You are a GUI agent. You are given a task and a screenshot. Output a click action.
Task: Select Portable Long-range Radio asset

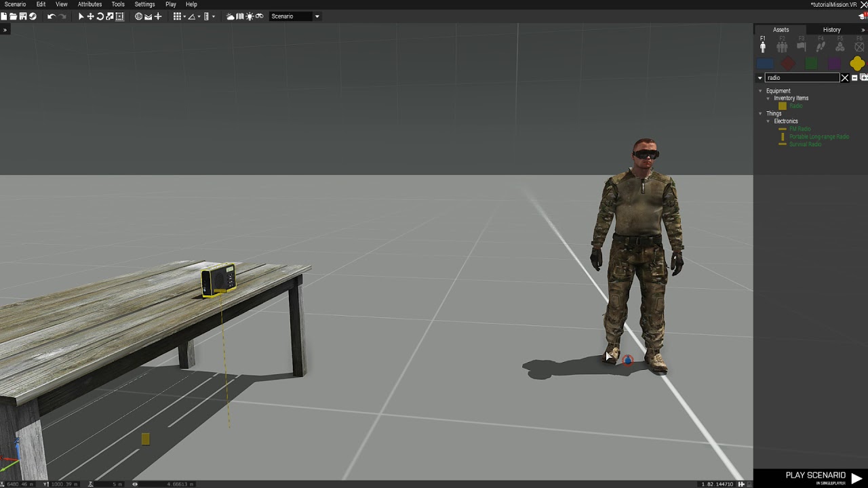(x=819, y=136)
